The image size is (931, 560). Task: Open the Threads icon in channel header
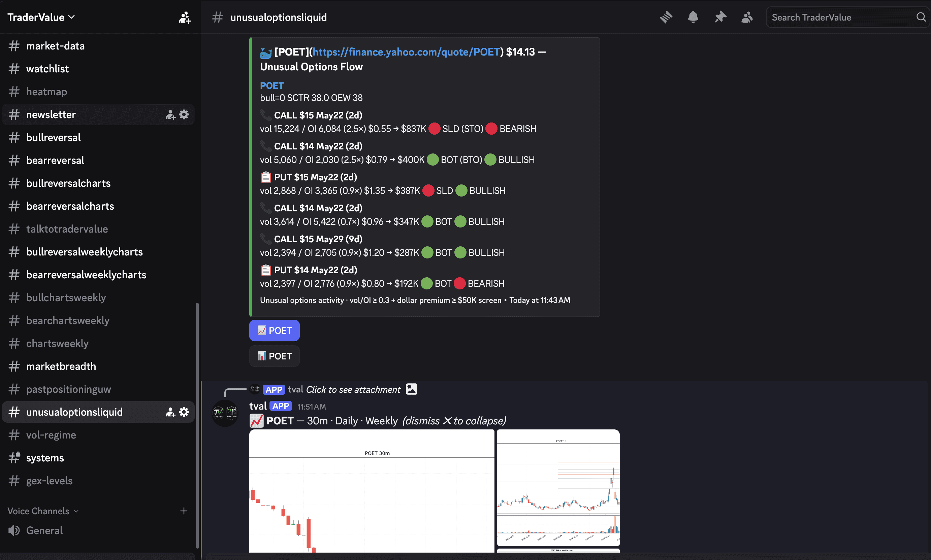[x=666, y=17]
